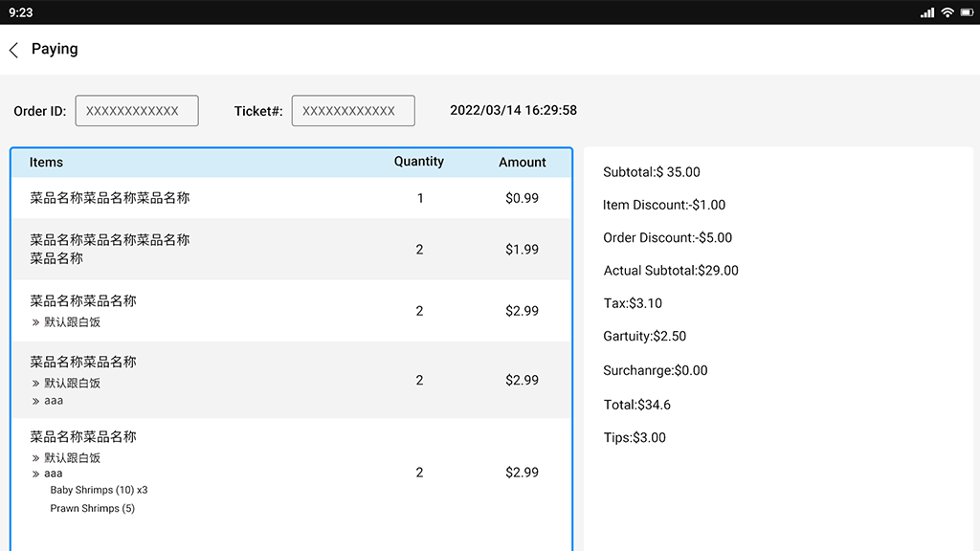Image resolution: width=980 pixels, height=551 pixels.
Task: Click the Ticket# input field
Action: coord(353,111)
